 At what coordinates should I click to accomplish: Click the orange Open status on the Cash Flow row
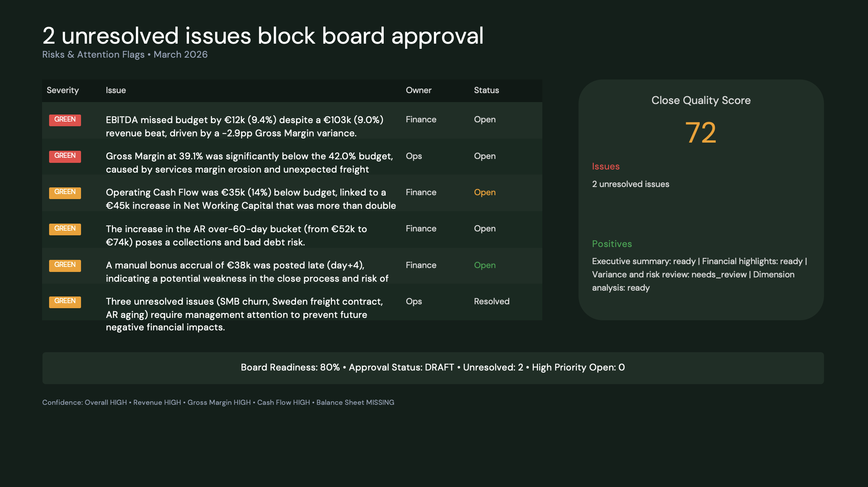click(x=485, y=192)
